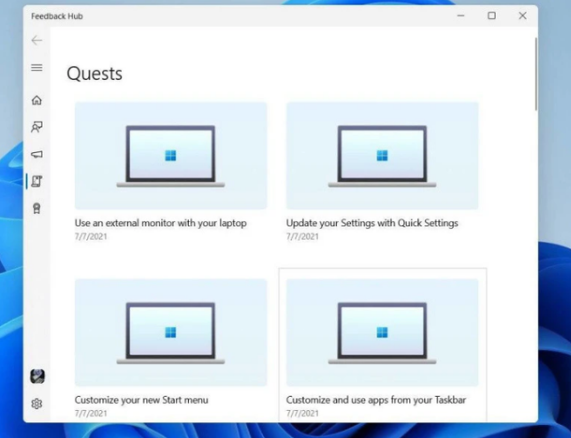
Task: Click the 'Quests' page heading
Action: (95, 74)
